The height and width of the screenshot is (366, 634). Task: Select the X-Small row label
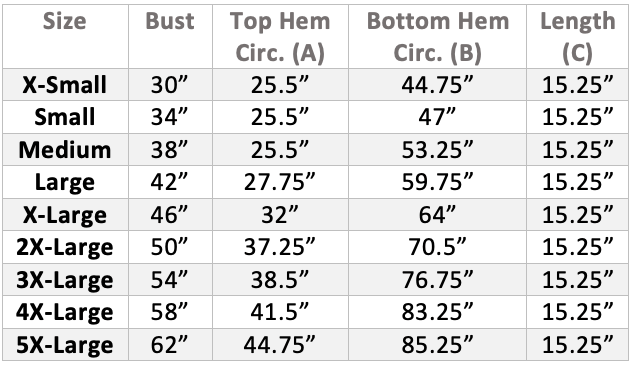pyautogui.click(x=65, y=85)
